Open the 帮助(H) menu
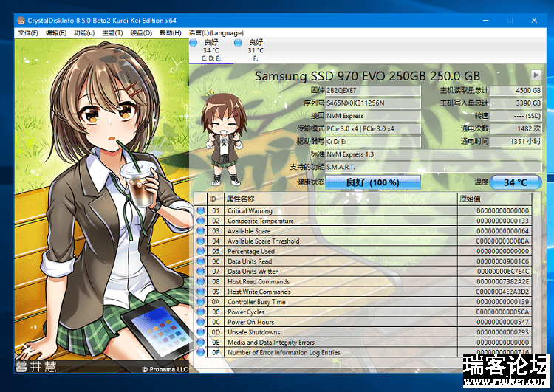This screenshot has height=392, width=554. [x=171, y=32]
